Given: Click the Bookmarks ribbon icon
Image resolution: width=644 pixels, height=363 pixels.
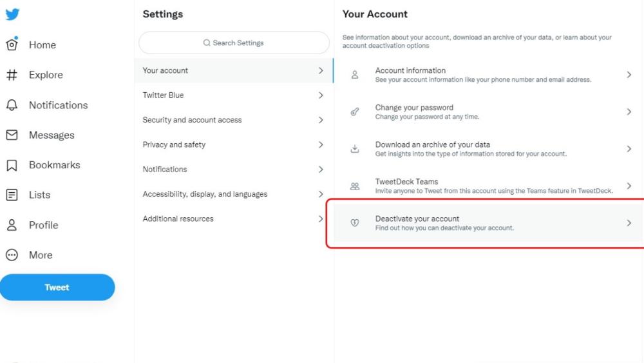Looking at the screenshot, I should [12, 165].
